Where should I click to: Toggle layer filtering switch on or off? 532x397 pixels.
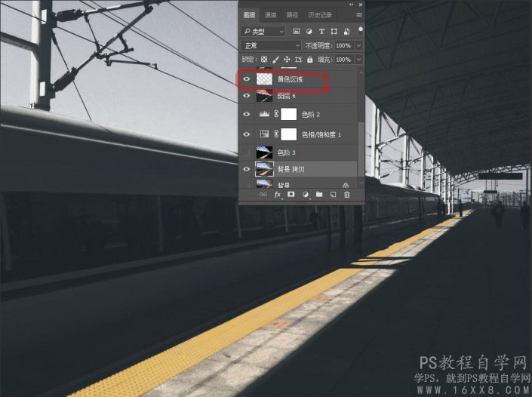360,31
